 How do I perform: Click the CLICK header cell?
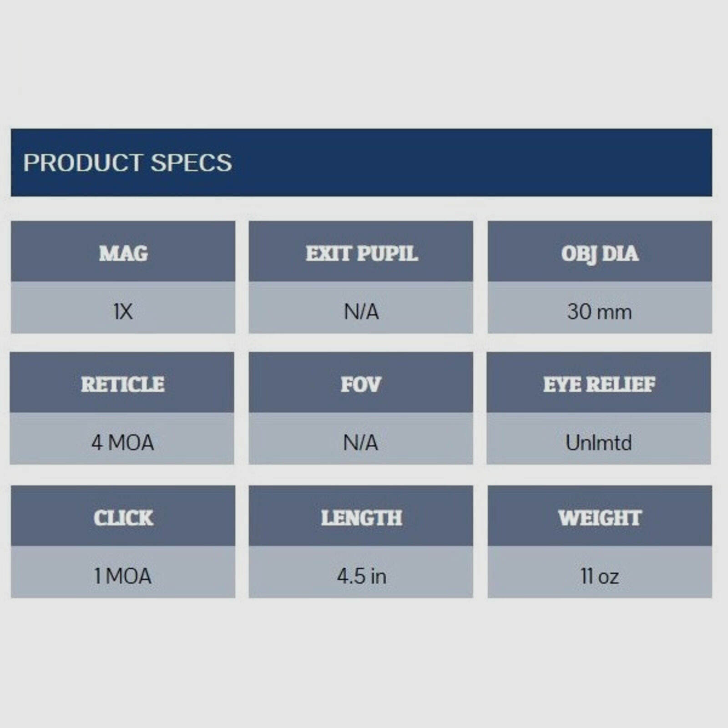click(x=123, y=517)
